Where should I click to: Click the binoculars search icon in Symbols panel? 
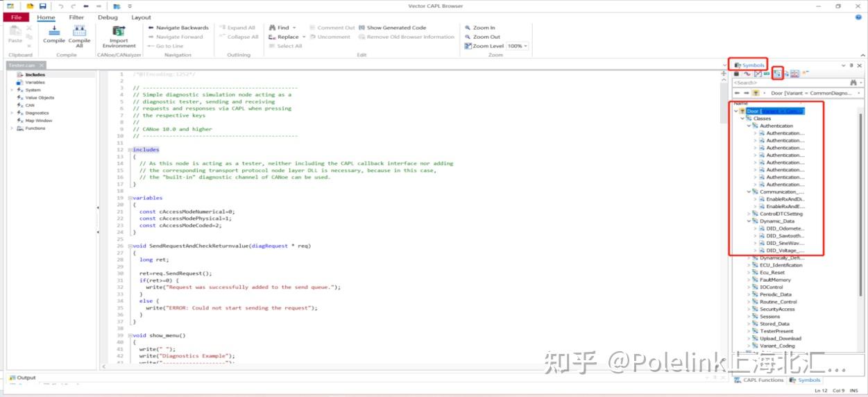(853, 83)
